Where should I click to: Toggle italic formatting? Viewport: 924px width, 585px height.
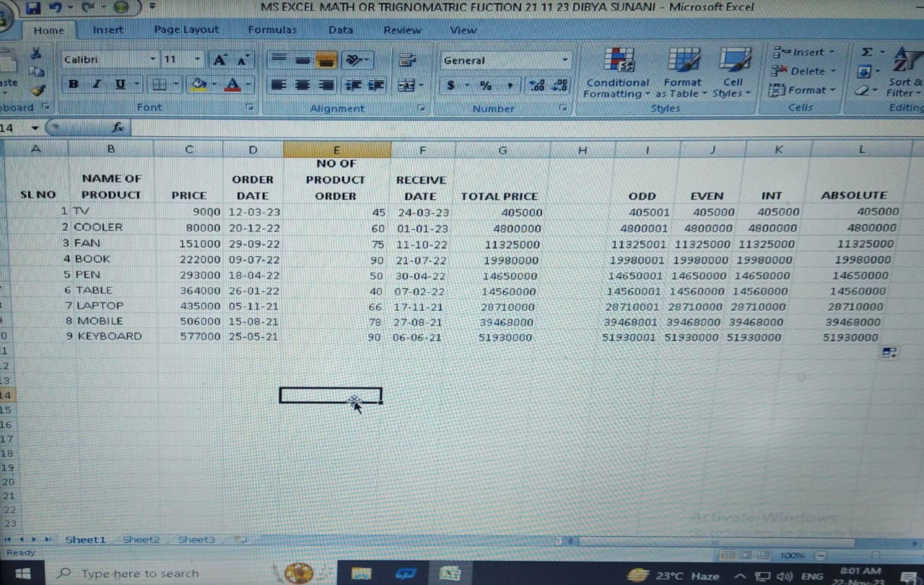(96, 84)
